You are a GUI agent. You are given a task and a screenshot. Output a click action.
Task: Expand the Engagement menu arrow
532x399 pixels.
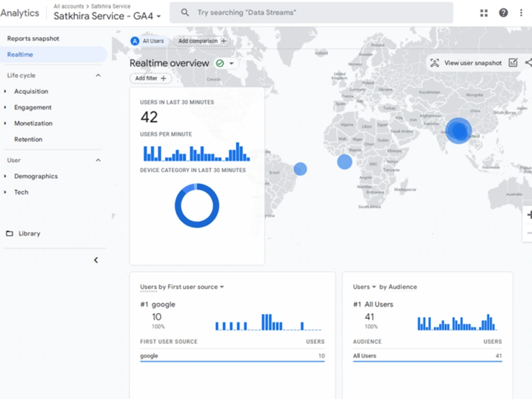point(5,107)
